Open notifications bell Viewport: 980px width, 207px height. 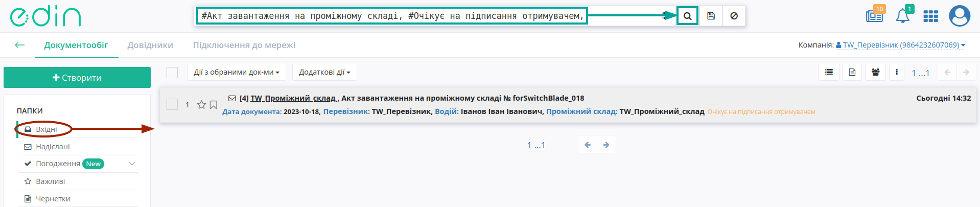coord(903,15)
